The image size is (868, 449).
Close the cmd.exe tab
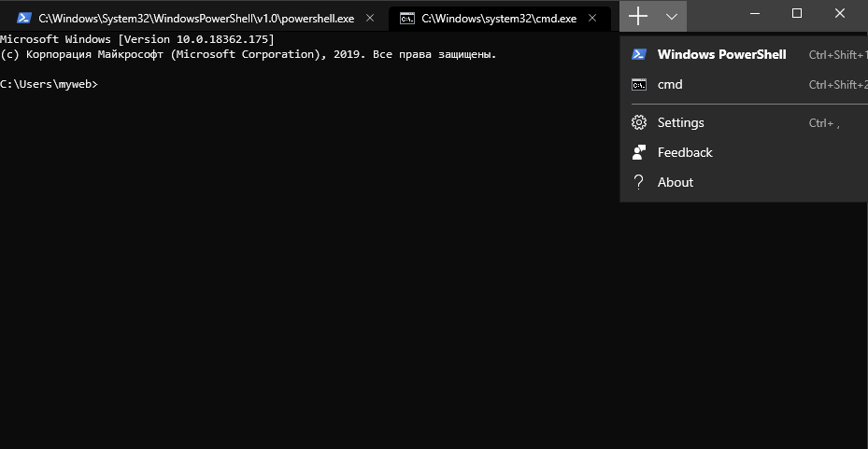click(591, 19)
